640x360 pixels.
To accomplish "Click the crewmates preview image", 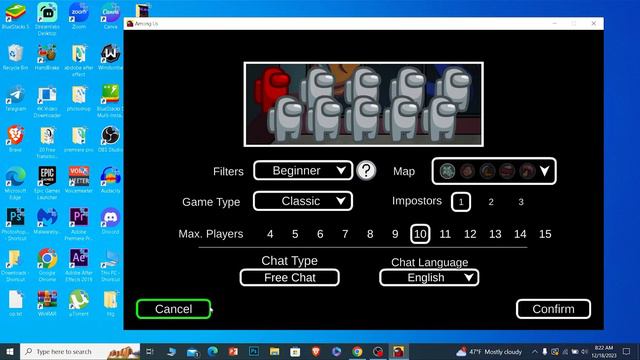I will 364,104.
